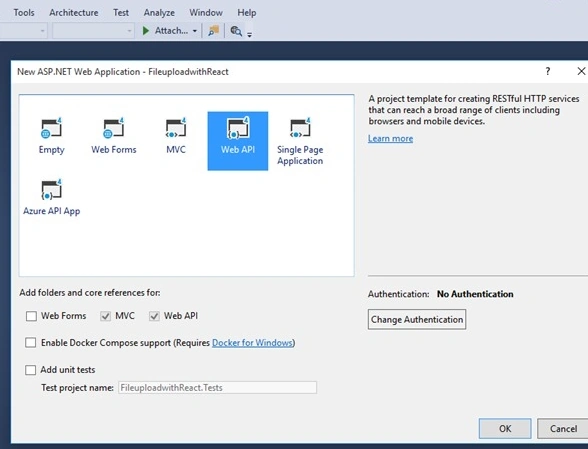Enable Docker Compose support checkbox

(x=31, y=342)
